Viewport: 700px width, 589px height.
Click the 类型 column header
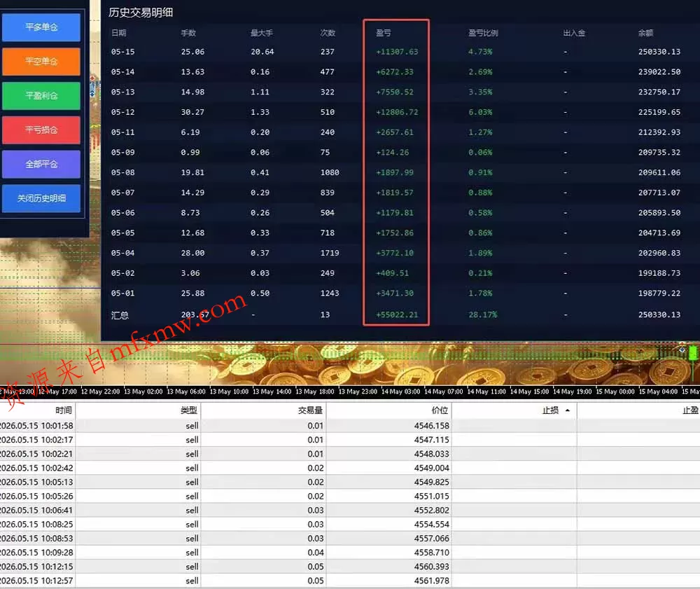(x=189, y=410)
